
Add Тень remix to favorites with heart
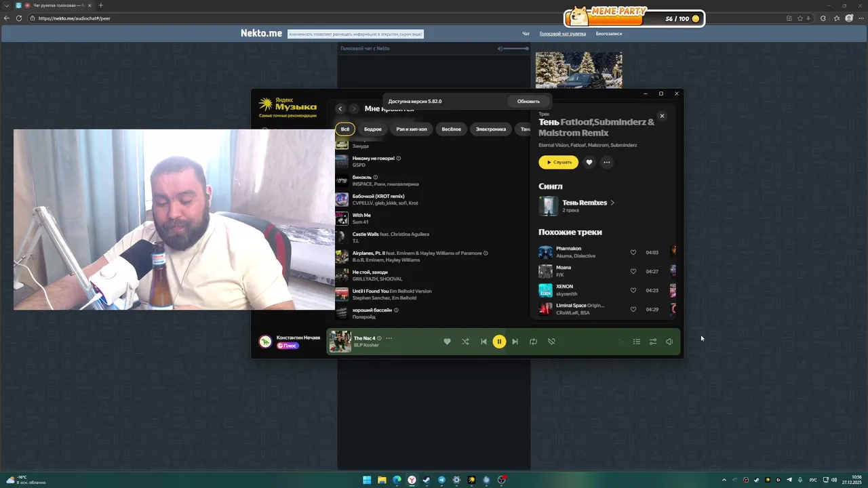[589, 162]
